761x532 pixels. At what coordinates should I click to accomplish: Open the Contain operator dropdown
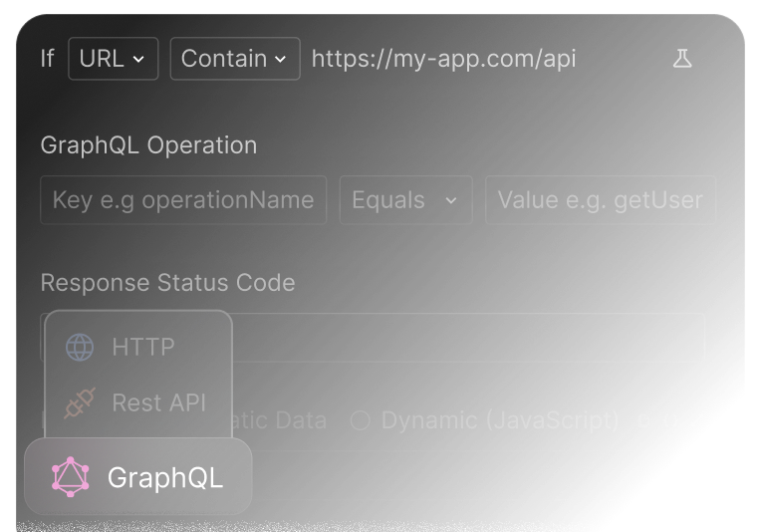coord(235,59)
